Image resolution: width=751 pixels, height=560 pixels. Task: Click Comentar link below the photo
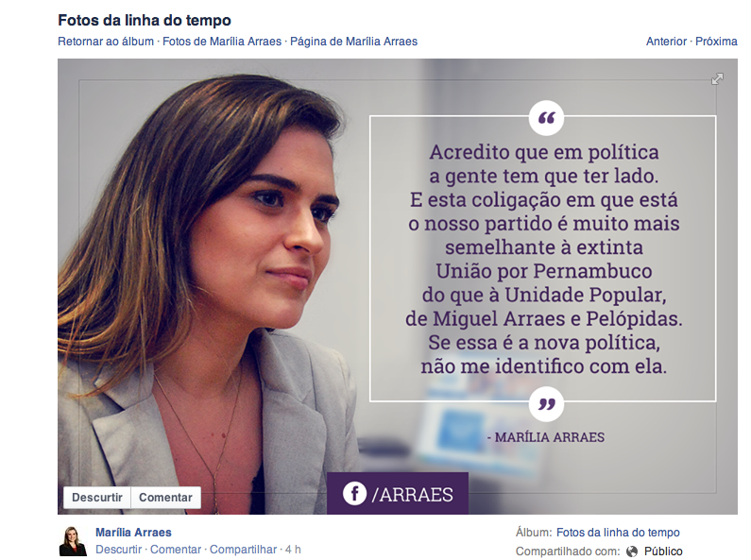tap(176, 550)
